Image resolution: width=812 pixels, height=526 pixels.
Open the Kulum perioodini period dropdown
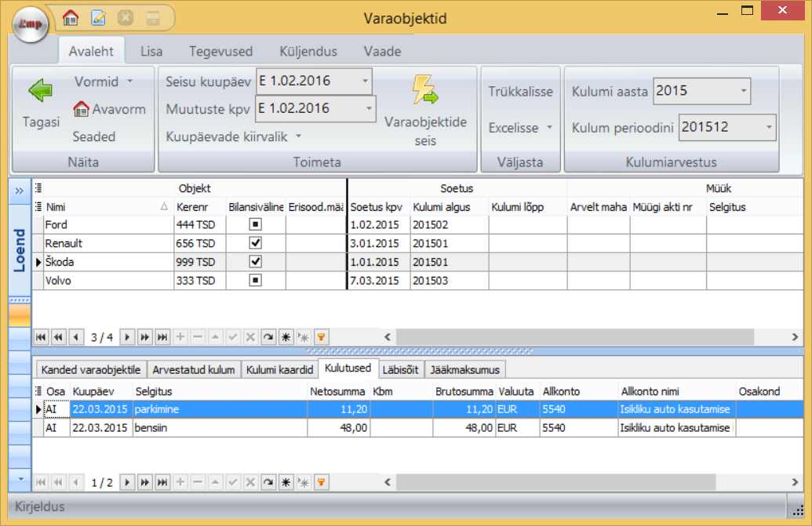click(x=768, y=127)
